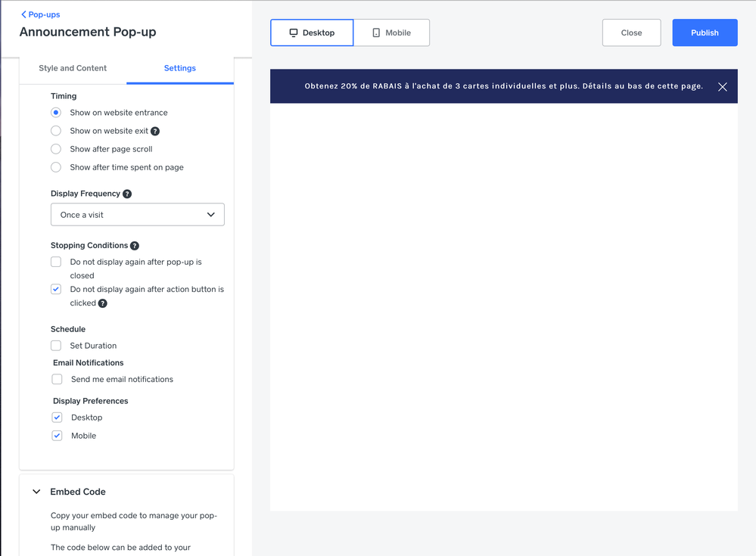Check the Set Duration schedule box
Screen dimensions: 756x556
[56, 346]
